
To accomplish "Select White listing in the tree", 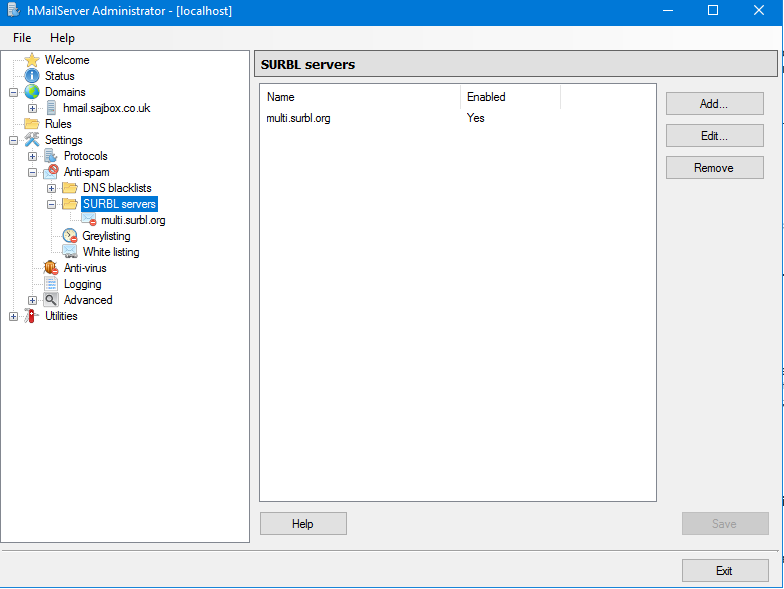I will (111, 252).
